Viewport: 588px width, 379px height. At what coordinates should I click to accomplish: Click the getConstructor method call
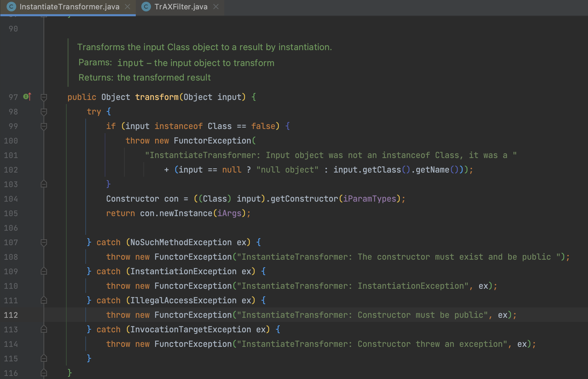click(304, 199)
